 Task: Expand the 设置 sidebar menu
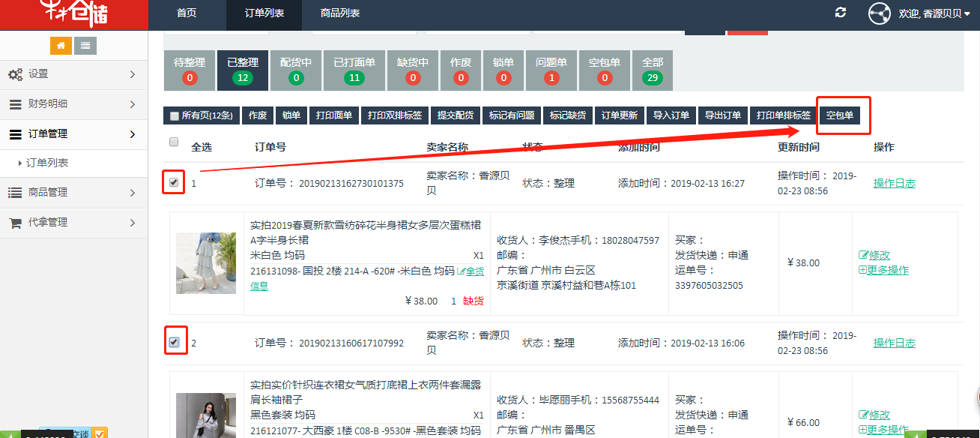tap(73, 74)
